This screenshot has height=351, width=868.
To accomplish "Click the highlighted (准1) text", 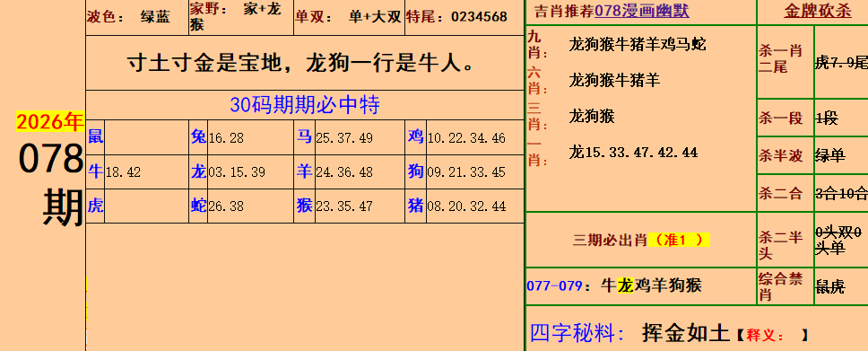I will tap(679, 240).
